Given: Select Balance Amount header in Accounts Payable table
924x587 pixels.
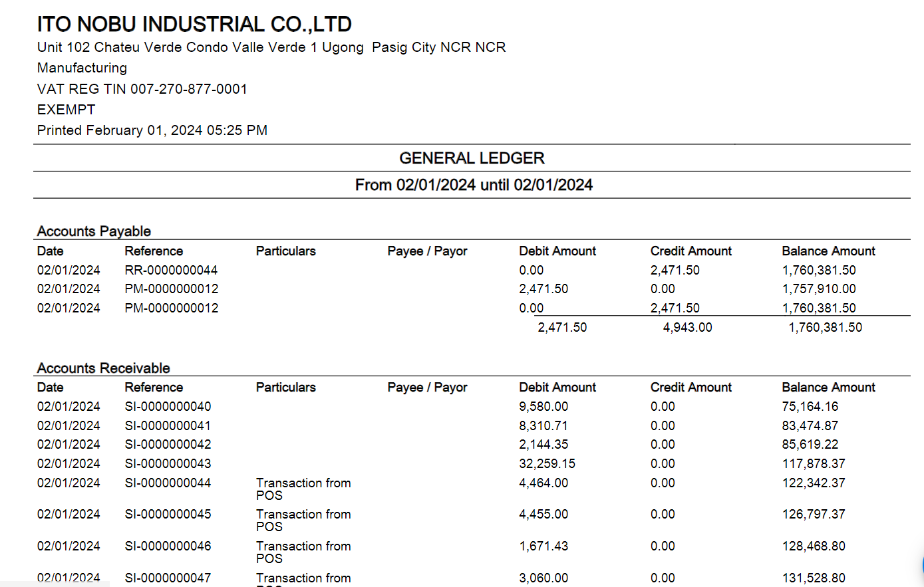Looking at the screenshot, I should [x=829, y=251].
